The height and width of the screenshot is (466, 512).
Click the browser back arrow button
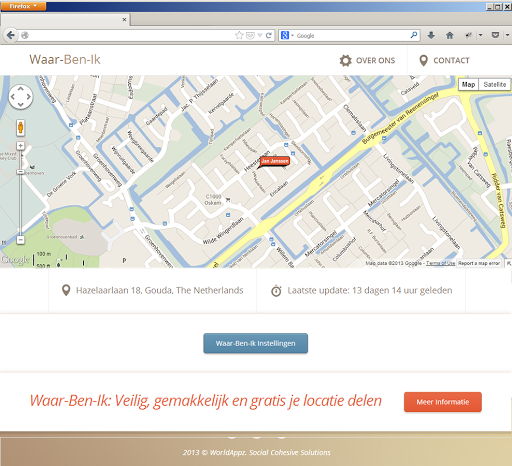coord(10,35)
